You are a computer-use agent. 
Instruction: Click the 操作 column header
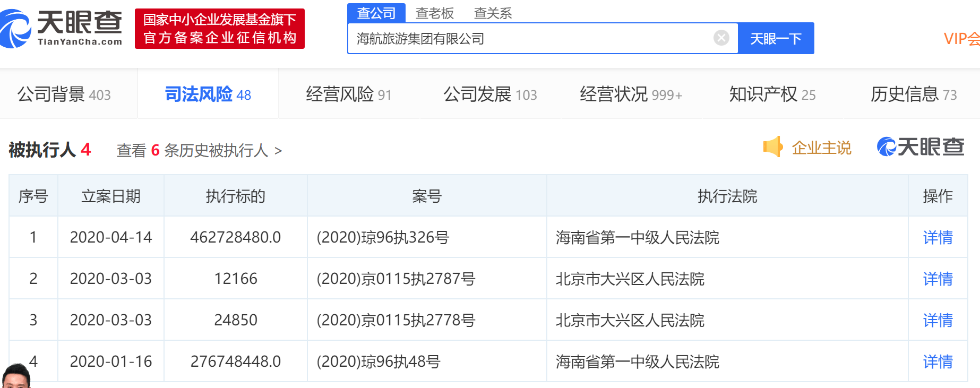[938, 196]
